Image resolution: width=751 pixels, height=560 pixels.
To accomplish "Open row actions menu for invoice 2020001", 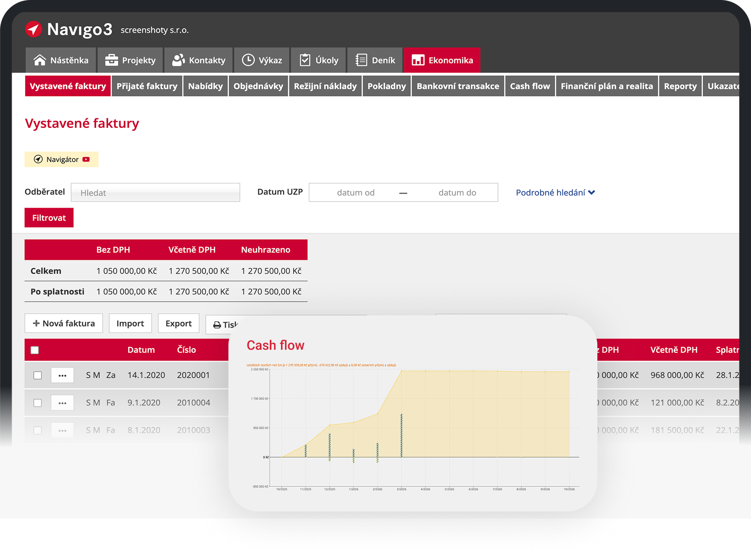I will click(x=62, y=375).
